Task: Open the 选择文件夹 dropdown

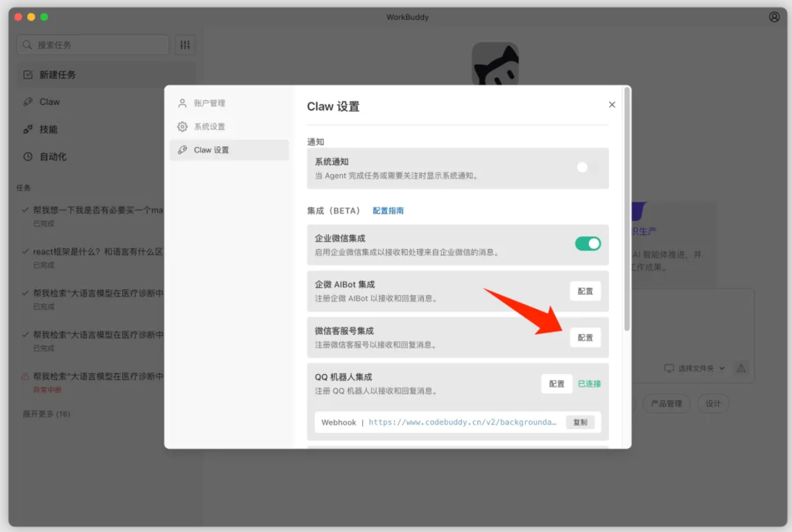Action: coord(695,368)
